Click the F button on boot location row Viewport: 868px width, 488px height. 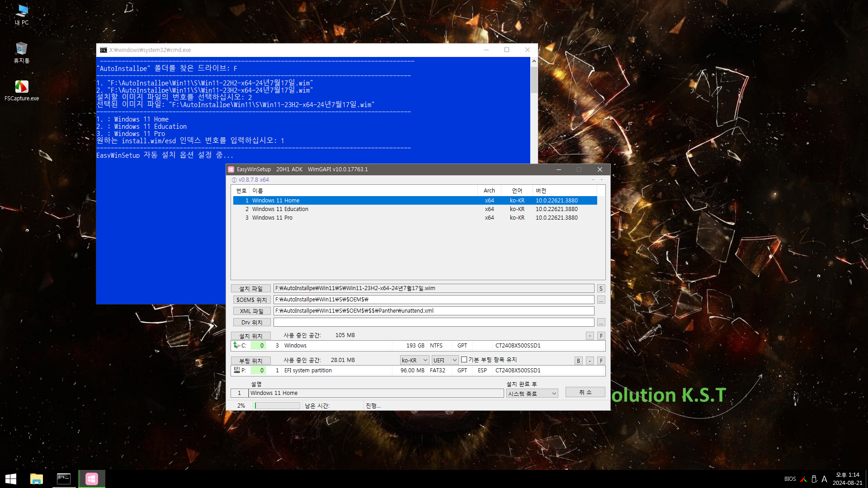[x=601, y=361]
